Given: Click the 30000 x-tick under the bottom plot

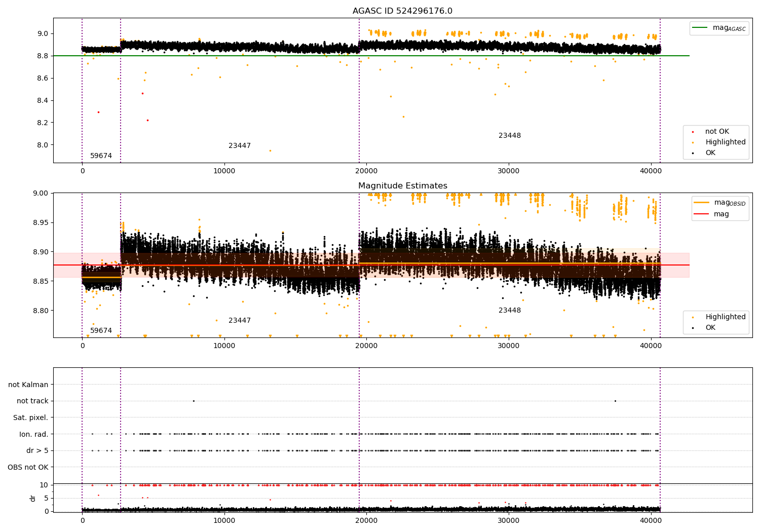Looking at the screenshot, I should (x=508, y=520).
